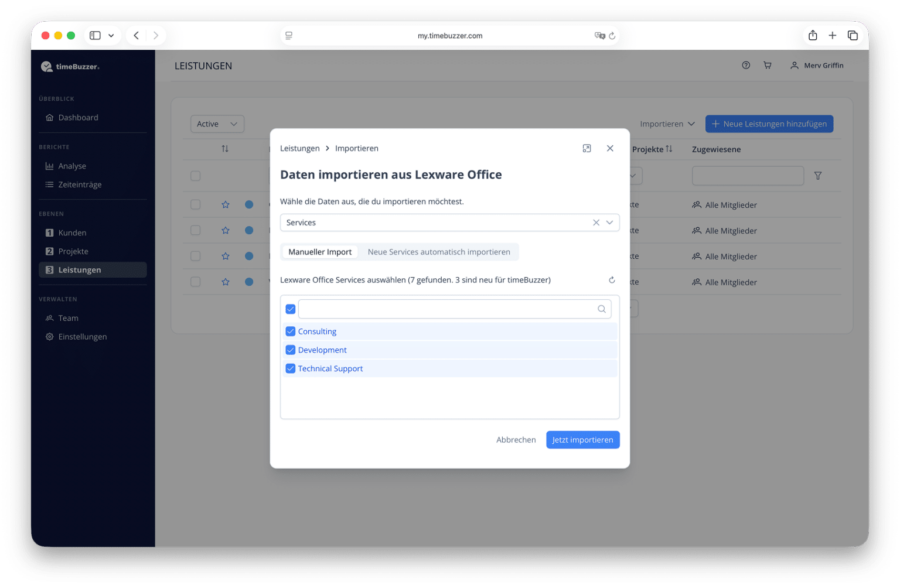Sort by the Projekte column arrows
Screen dimensions: 900x588
tap(669, 149)
